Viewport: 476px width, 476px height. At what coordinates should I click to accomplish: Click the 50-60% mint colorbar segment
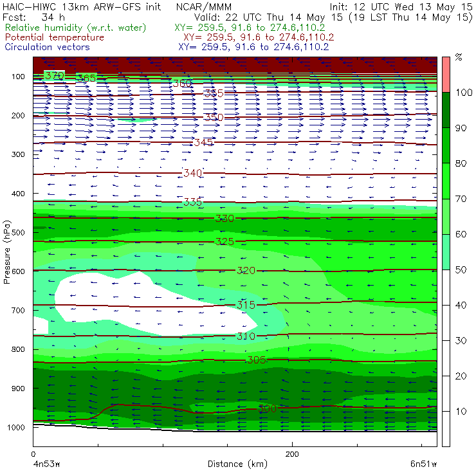click(x=446, y=252)
